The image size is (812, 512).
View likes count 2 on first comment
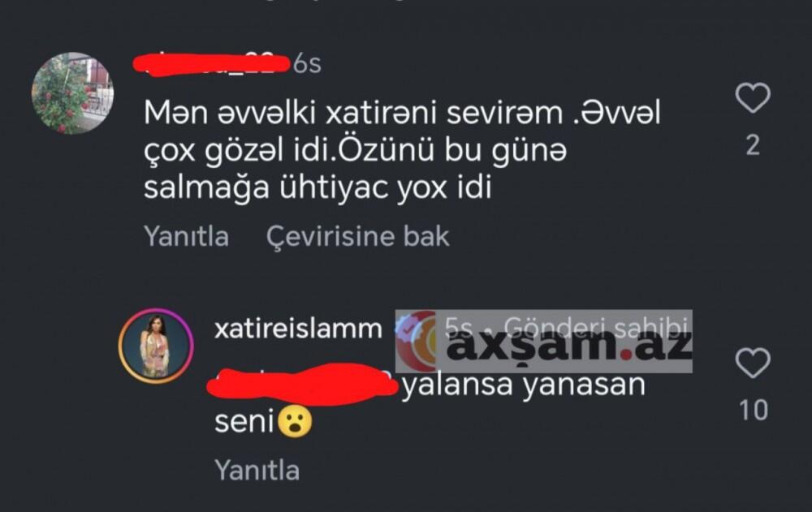(x=753, y=145)
